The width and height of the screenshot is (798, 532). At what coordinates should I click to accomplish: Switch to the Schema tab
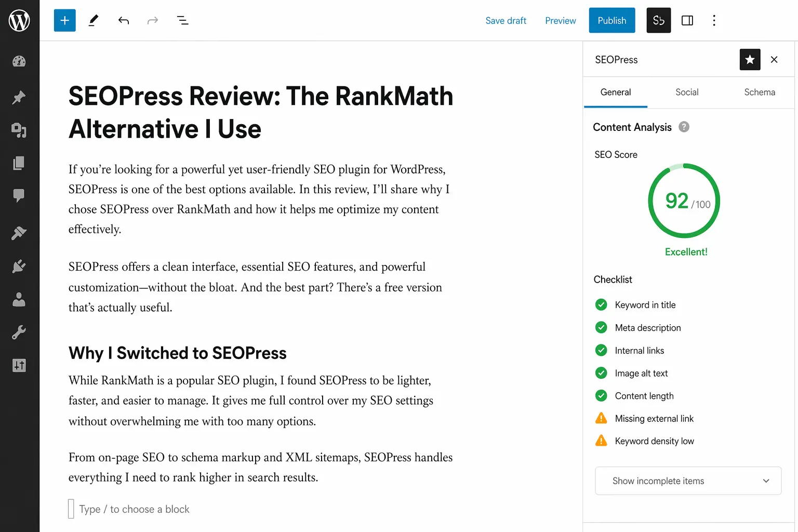(x=760, y=92)
